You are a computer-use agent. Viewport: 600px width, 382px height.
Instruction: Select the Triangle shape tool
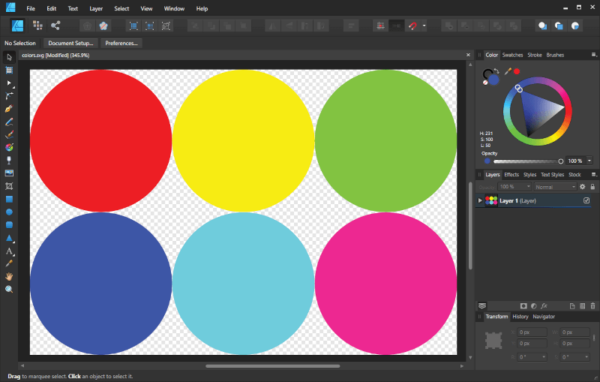pos(9,238)
